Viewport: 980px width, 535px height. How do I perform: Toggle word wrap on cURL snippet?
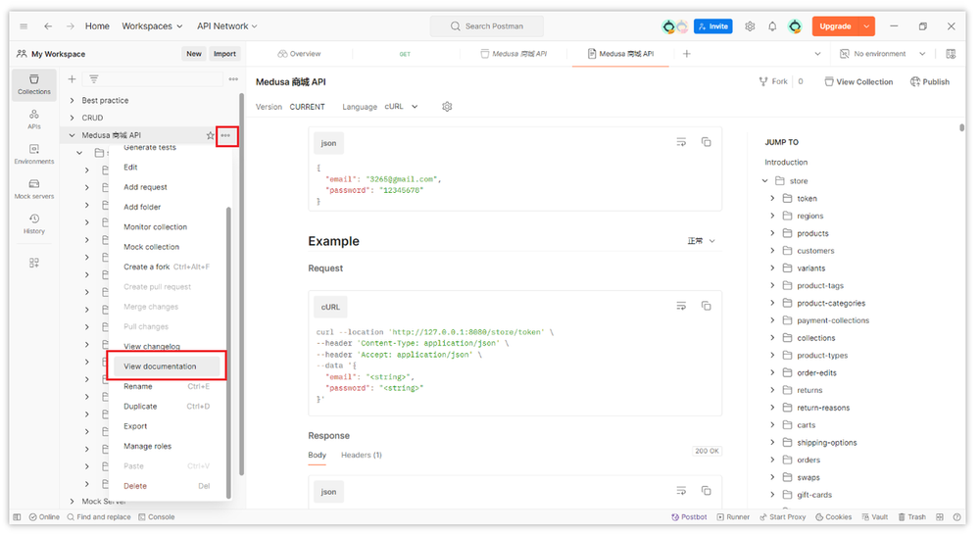coord(681,306)
